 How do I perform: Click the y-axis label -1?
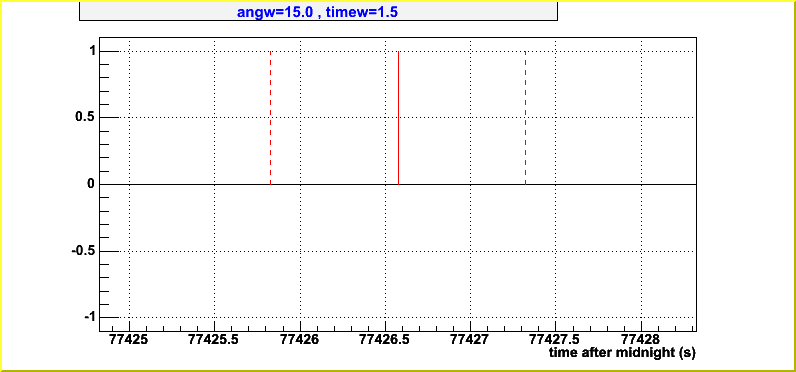point(89,317)
